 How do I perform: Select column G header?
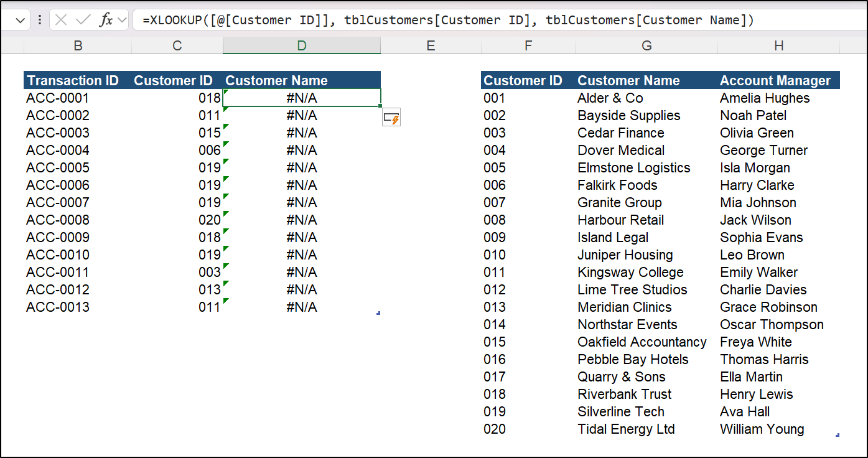point(646,45)
